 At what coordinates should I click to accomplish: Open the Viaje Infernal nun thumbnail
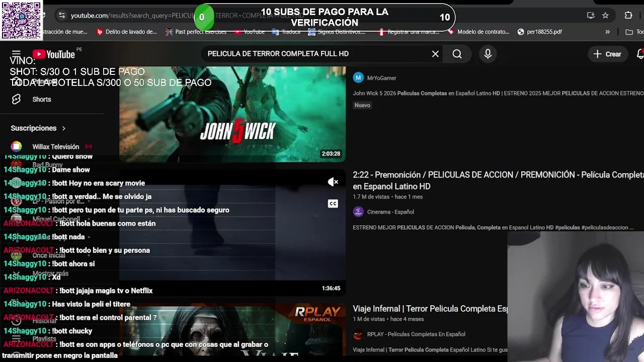click(232, 330)
